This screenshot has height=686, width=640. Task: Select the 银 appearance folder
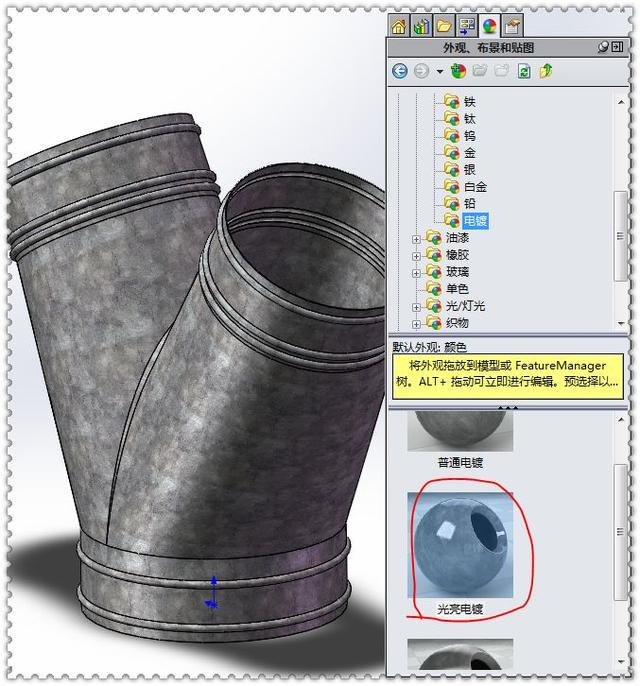coord(469,170)
